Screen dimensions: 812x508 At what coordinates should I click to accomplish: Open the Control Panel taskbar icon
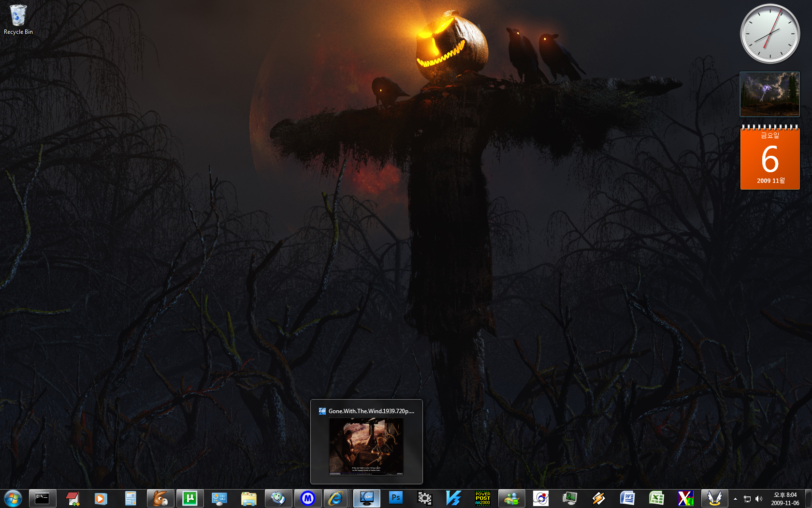[219, 498]
